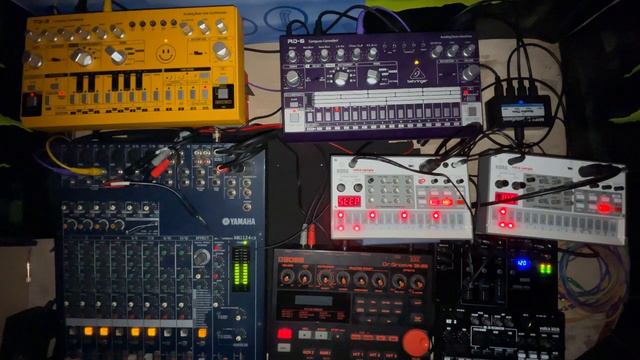Turn the large orange dial on Boss

coord(416,342)
